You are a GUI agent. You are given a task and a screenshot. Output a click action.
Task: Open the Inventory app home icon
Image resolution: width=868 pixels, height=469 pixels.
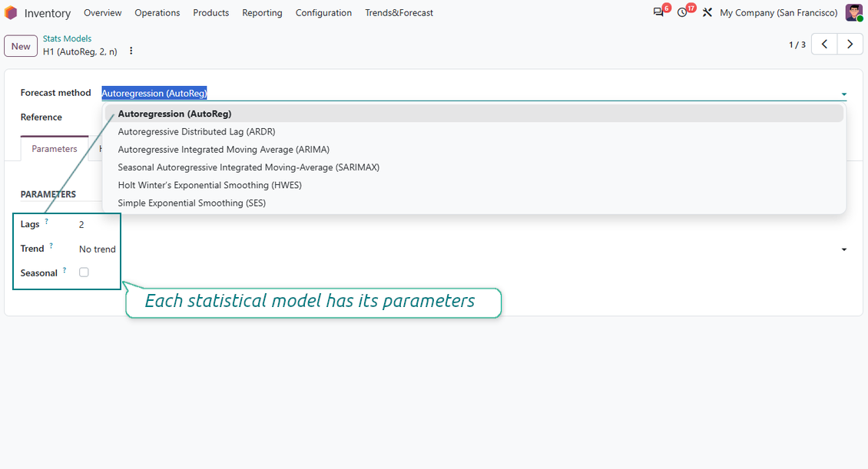(11, 13)
